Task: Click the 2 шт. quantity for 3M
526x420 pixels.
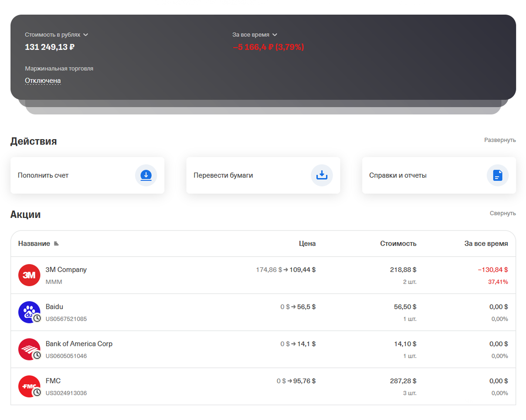Action: pyautogui.click(x=410, y=282)
